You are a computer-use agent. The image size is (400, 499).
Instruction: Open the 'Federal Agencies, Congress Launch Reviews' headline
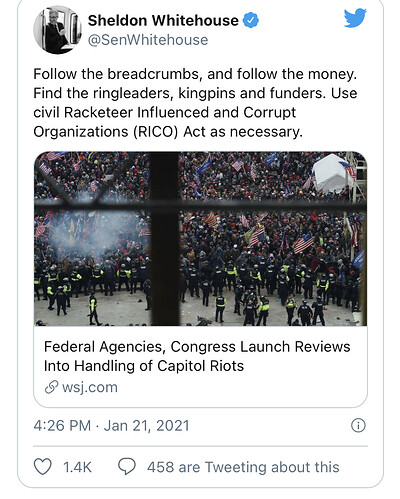point(197,347)
